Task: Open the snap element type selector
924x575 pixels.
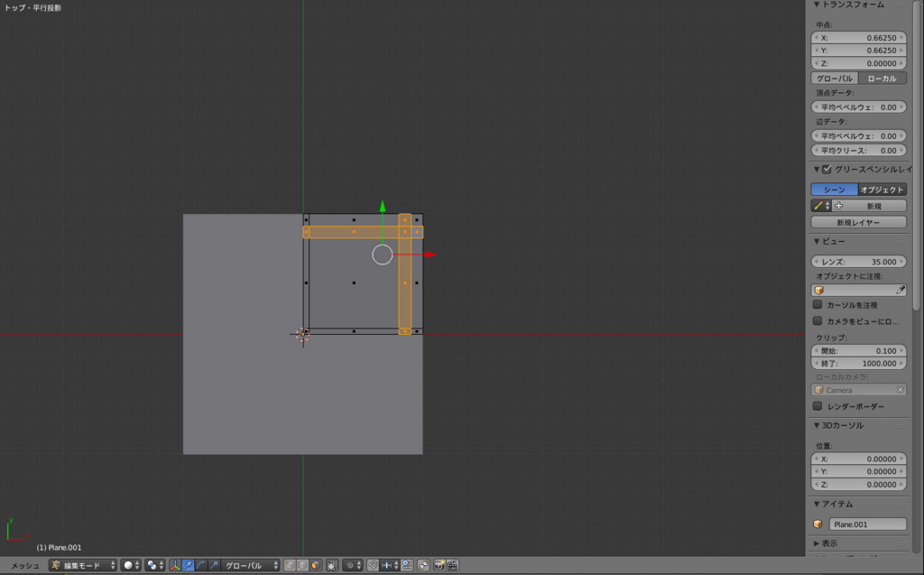Action: pos(390,566)
